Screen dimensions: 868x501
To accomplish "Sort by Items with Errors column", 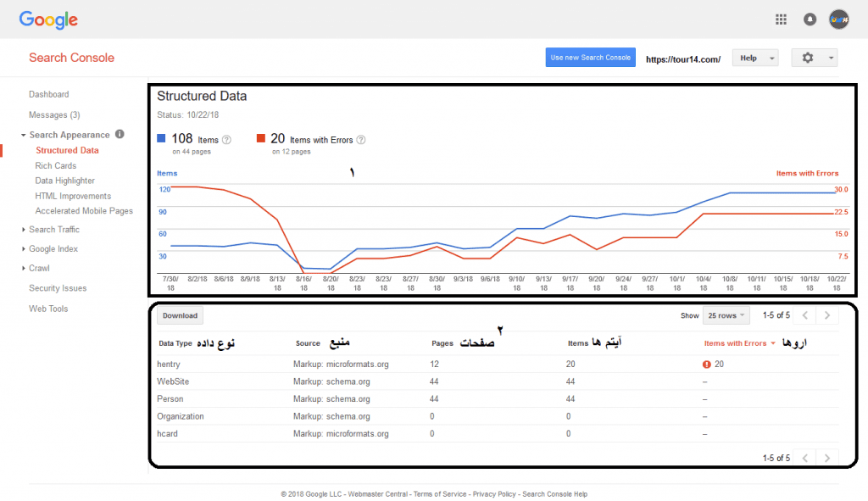I will 739,343.
